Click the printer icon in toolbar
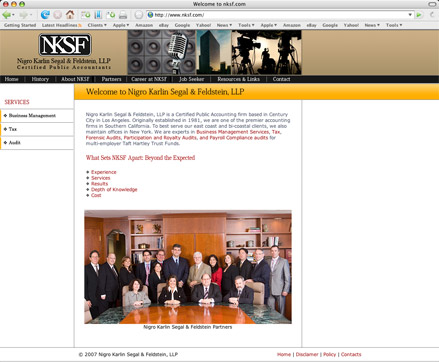Image resolution: width=439 pixels, height=362 pixels. point(123,15)
